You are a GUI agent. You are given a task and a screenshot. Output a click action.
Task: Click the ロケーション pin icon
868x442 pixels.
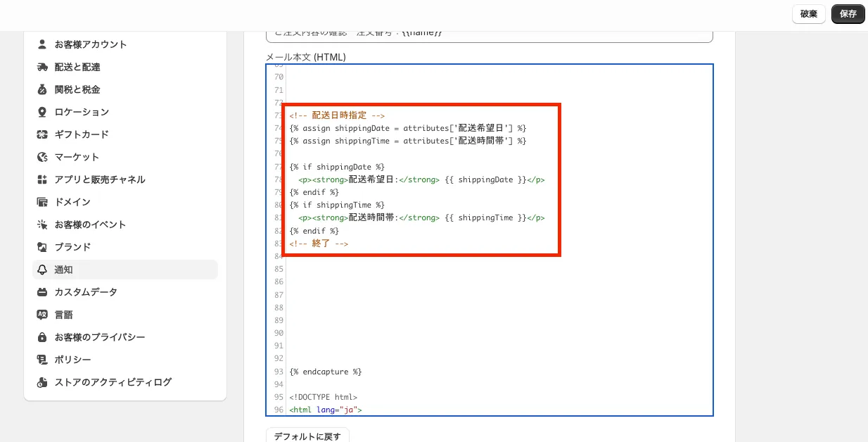[42, 112]
